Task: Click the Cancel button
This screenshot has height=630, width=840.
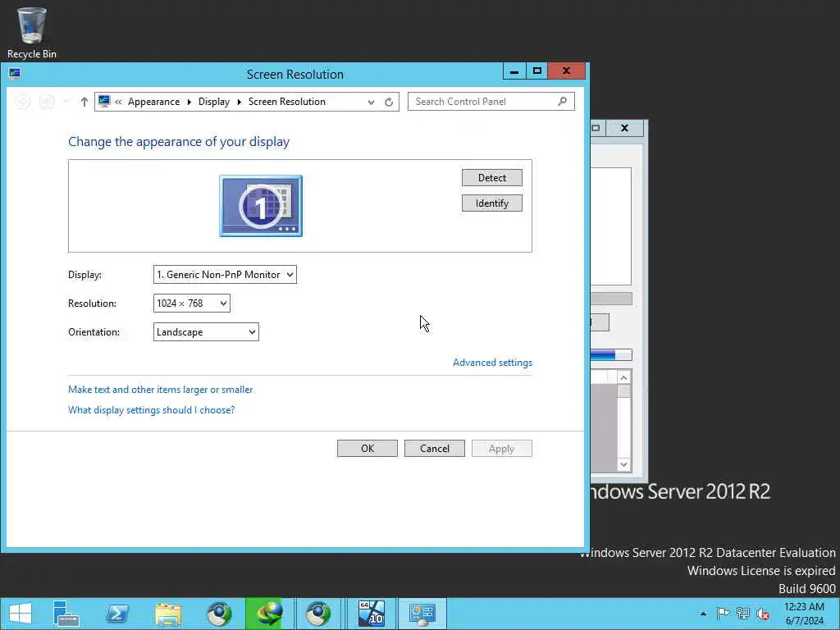Action: pyautogui.click(x=435, y=449)
